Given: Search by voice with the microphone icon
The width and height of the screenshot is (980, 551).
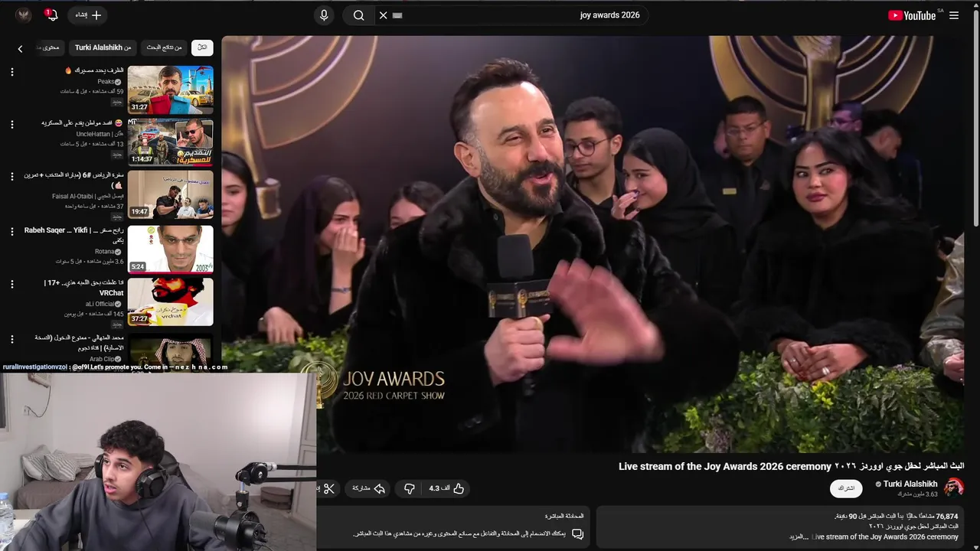Looking at the screenshot, I should click(x=324, y=15).
